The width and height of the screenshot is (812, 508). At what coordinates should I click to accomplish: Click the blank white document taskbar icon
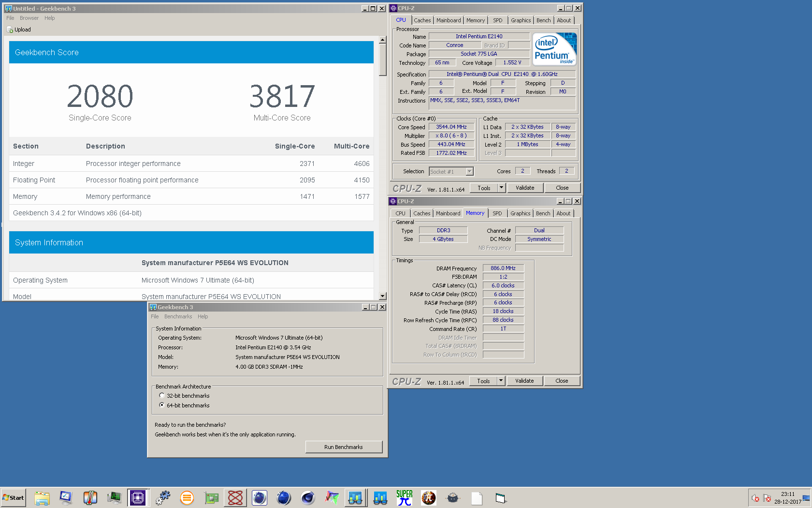(477, 498)
